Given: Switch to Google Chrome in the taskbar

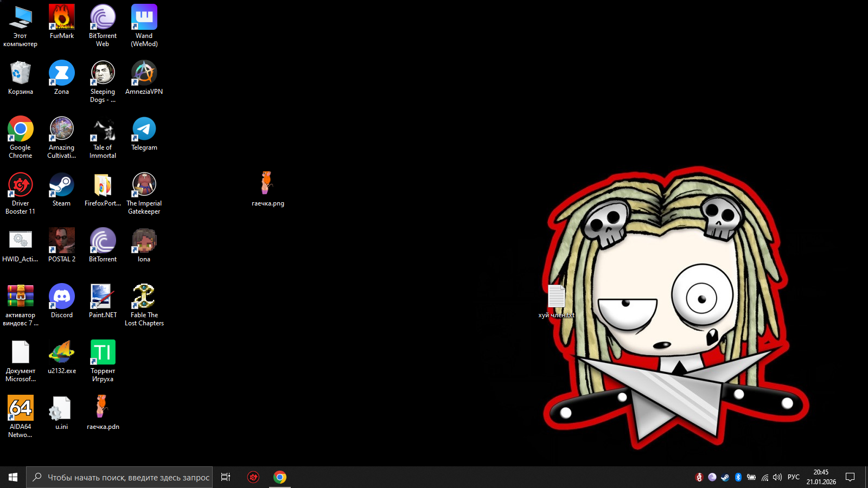Looking at the screenshot, I should pyautogui.click(x=280, y=477).
